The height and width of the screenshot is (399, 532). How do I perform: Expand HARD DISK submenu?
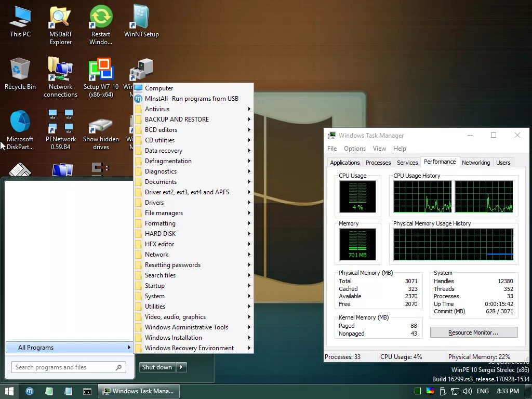[x=193, y=234]
